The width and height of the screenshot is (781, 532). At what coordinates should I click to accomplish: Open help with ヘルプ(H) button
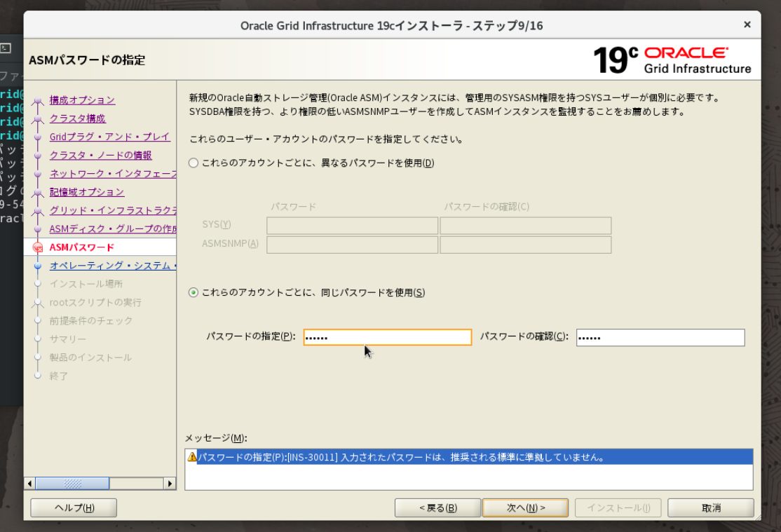(x=74, y=507)
